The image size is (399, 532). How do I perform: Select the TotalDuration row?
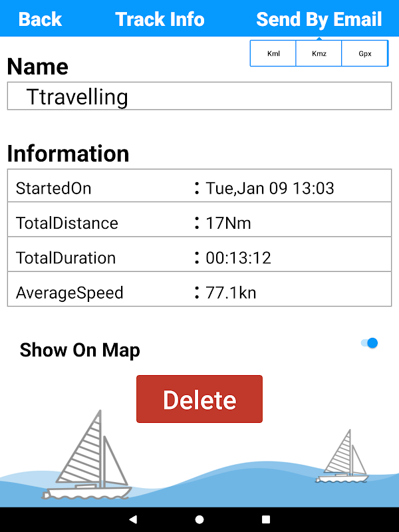tap(199, 257)
